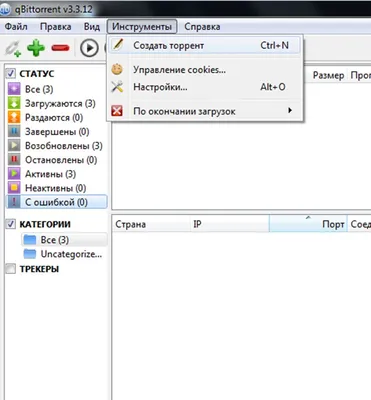Click the orange icon beside Неактивны (0)

(x=14, y=188)
